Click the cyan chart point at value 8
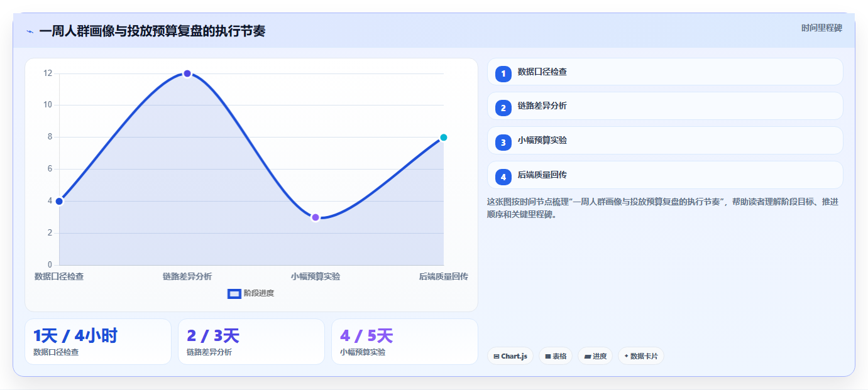This screenshot has width=868, height=390. click(444, 138)
